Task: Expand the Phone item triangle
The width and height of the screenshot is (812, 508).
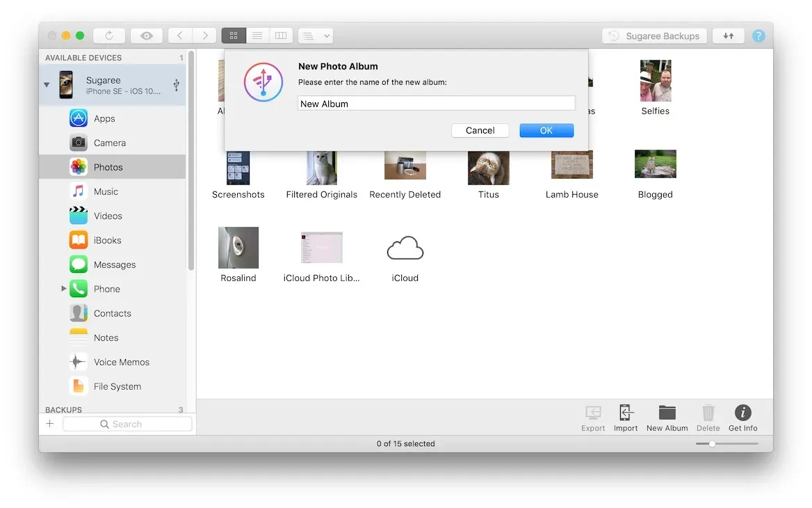Action: click(x=63, y=288)
